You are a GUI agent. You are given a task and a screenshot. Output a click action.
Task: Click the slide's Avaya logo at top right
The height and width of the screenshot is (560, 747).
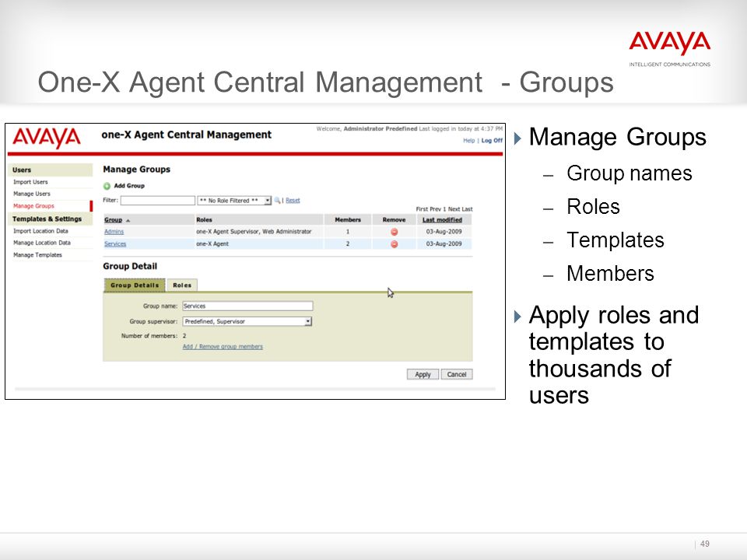click(x=669, y=48)
